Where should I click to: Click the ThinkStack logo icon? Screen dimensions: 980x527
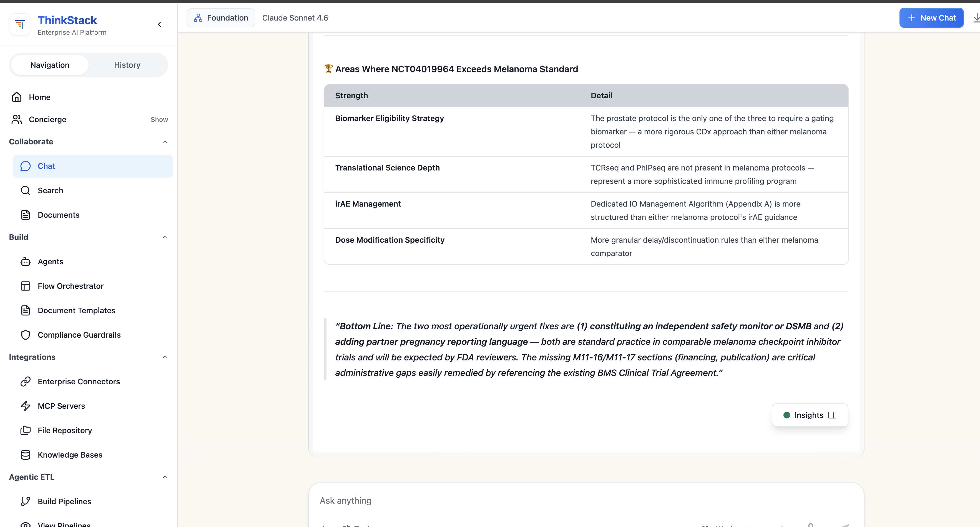point(20,24)
